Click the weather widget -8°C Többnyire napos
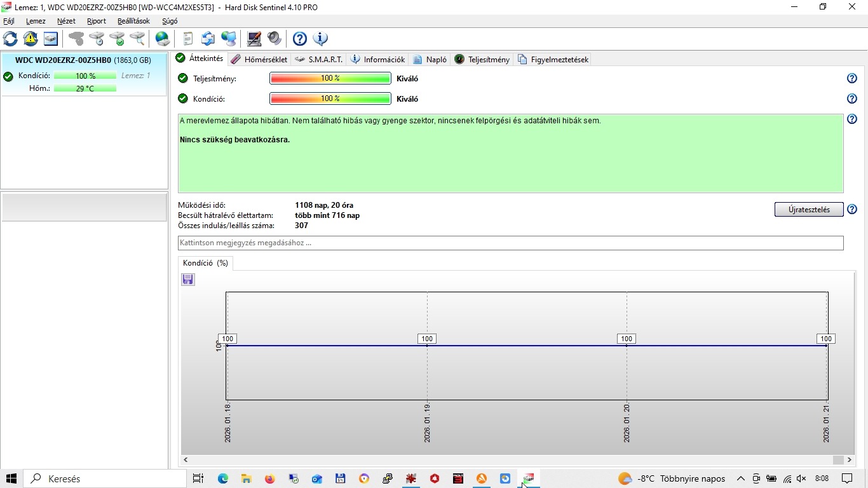 click(x=672, y=478)
